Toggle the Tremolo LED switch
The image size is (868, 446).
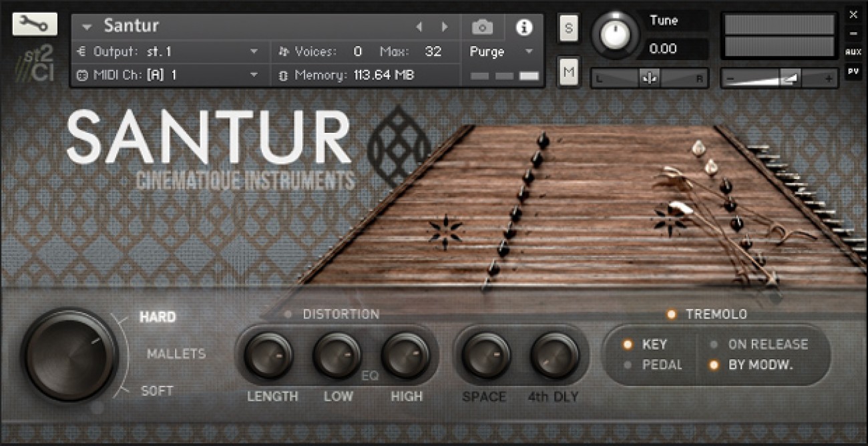672,314
